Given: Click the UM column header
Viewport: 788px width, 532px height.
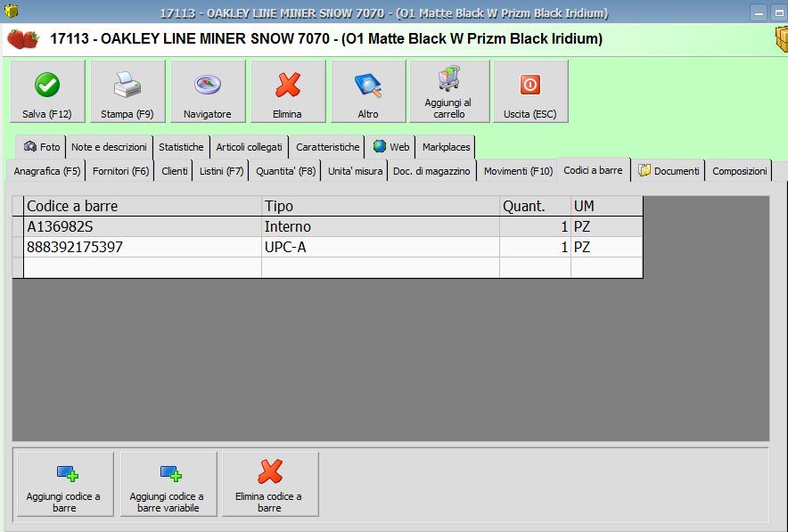Looking at the screenshot, I should point(606,206).
